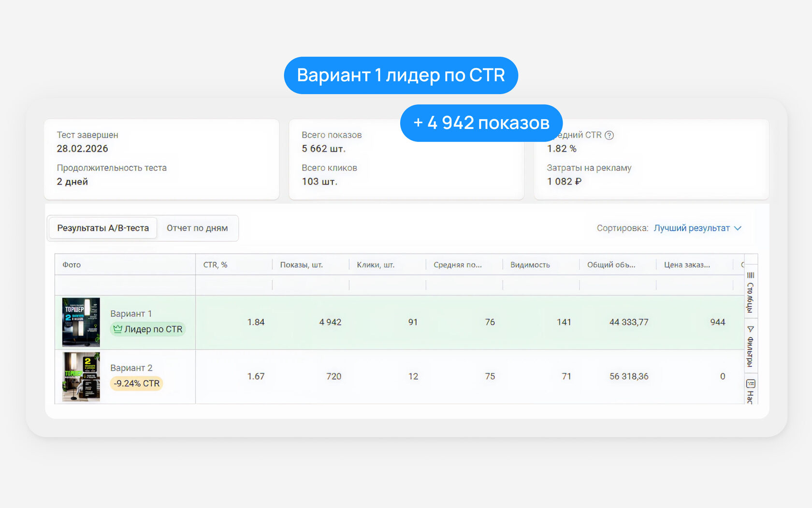Screen dimensions: 812x508
Task: Switch to the Отчет по дням tab
Action: [x=197, y=228]
